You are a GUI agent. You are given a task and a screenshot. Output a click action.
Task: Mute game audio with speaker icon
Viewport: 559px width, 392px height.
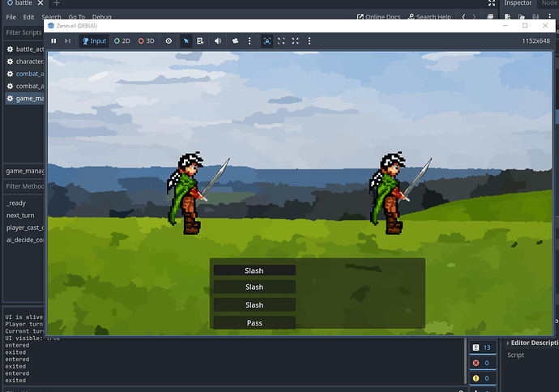tap(217, 40)
